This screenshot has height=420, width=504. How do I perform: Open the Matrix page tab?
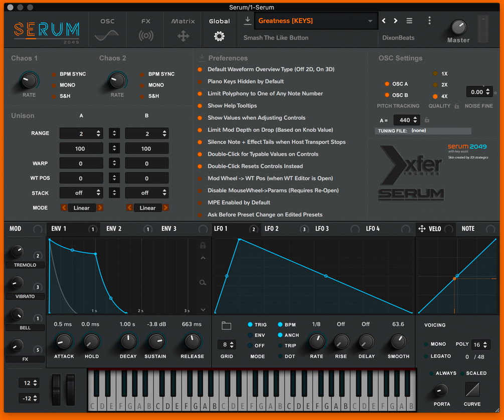coord(183,30)
